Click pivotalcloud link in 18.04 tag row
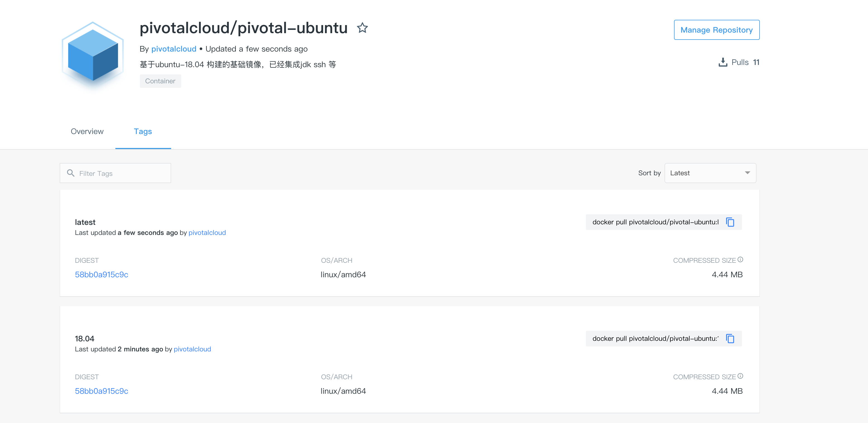Image resolution: width=868 pixels, height=423 pixels. pos(192,349)
